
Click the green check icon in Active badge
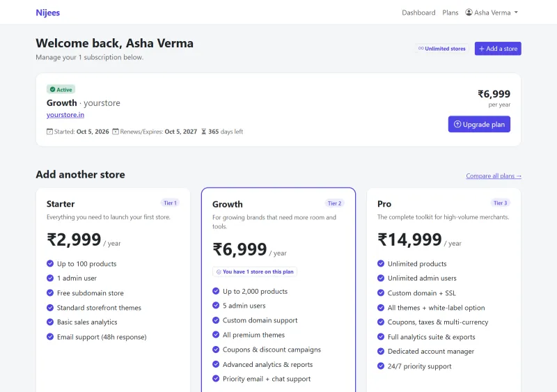53,90
